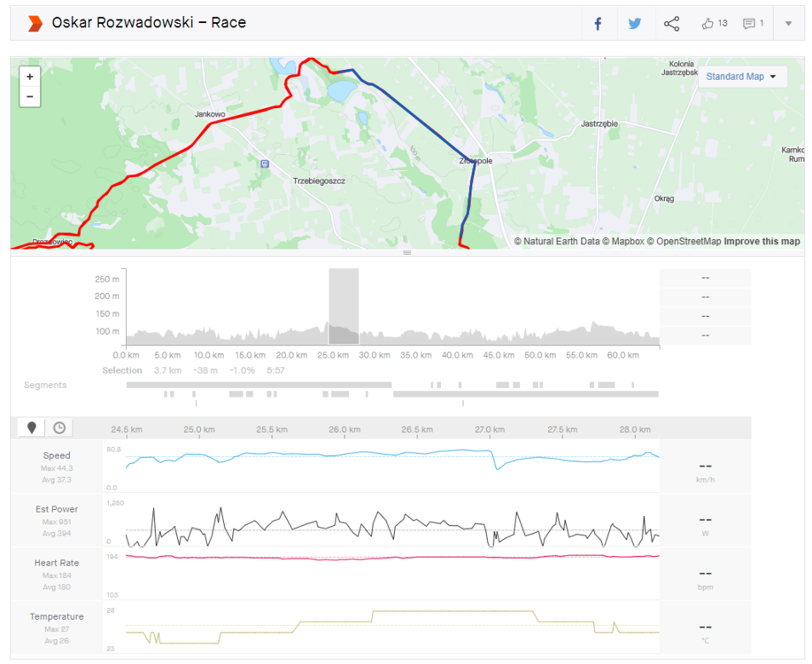The image size is (812, 664).
Task: Click the highlighted elevation selection region
Action: point(344,306)
